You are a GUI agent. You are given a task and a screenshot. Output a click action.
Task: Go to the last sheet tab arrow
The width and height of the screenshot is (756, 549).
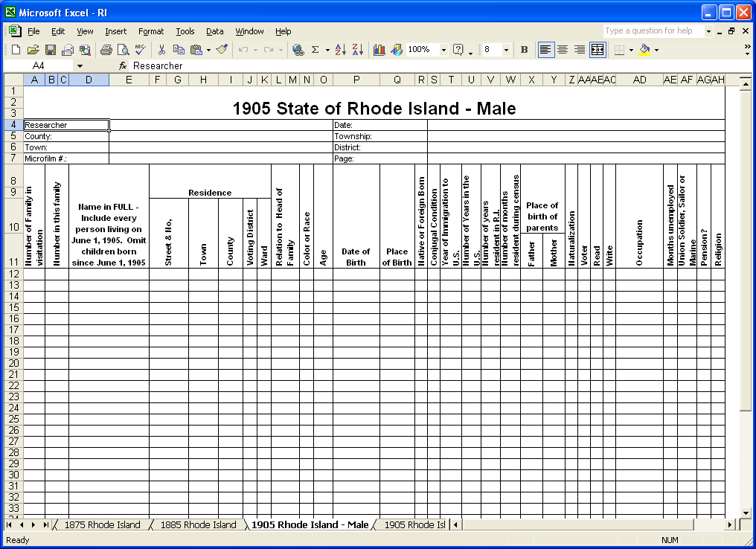click(45, 524)
